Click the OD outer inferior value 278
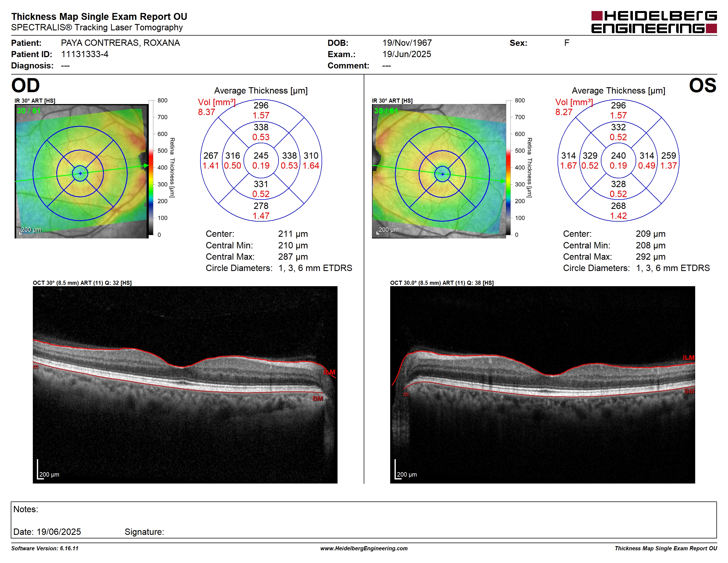This screenshot has height=563, width=728. point(261,206)
